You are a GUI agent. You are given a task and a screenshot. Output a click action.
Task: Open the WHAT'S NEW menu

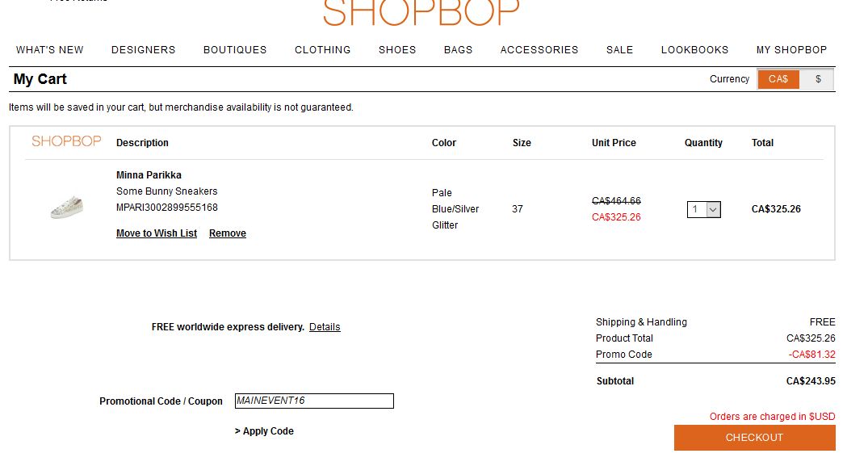(50, 50)
